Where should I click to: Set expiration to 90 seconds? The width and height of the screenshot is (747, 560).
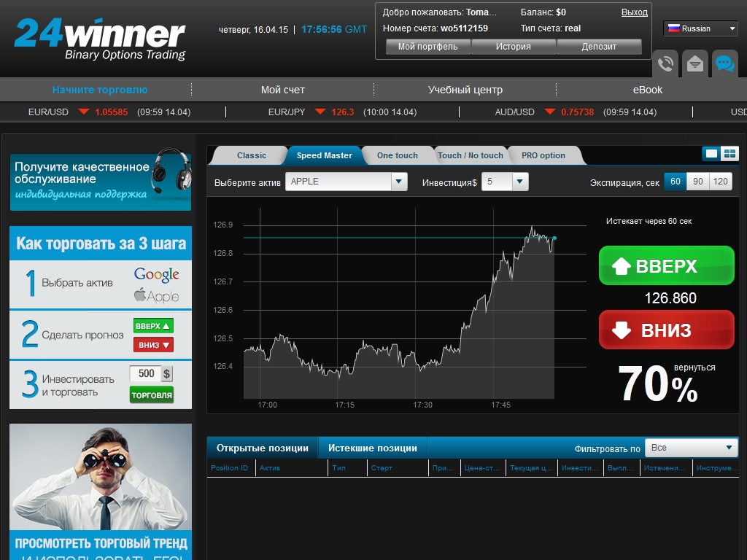(x=698, y=182)
